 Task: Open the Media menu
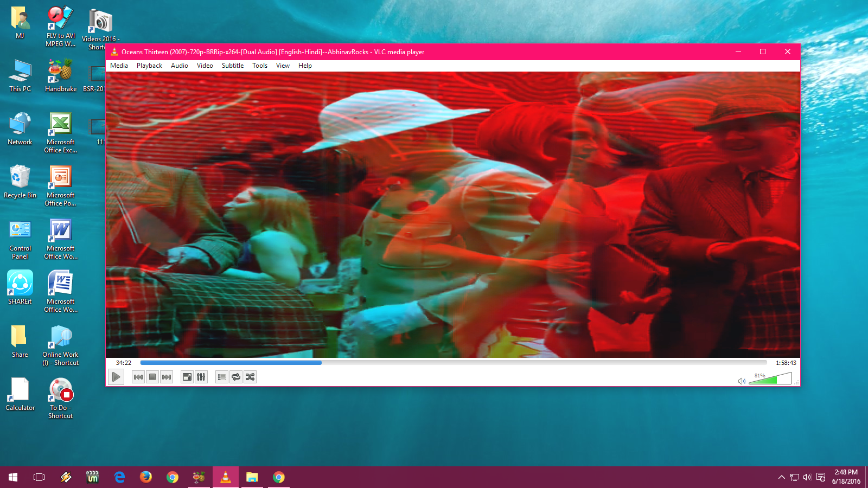(119, 66)
